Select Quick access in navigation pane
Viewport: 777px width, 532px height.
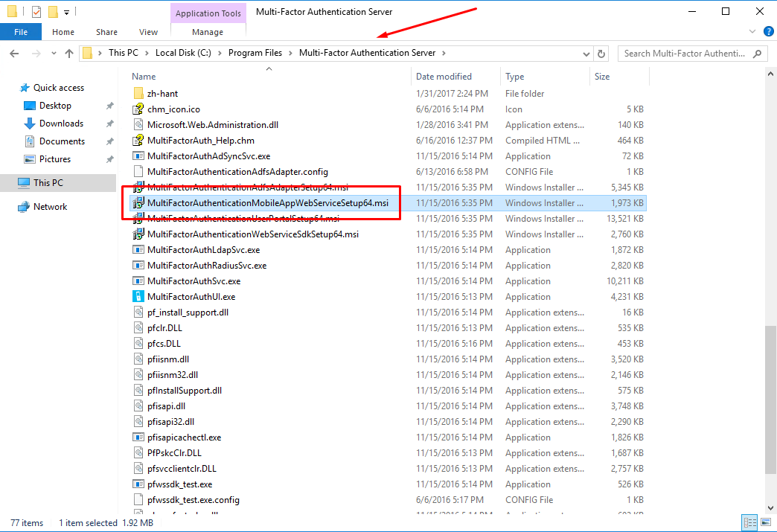coord(59,88)
